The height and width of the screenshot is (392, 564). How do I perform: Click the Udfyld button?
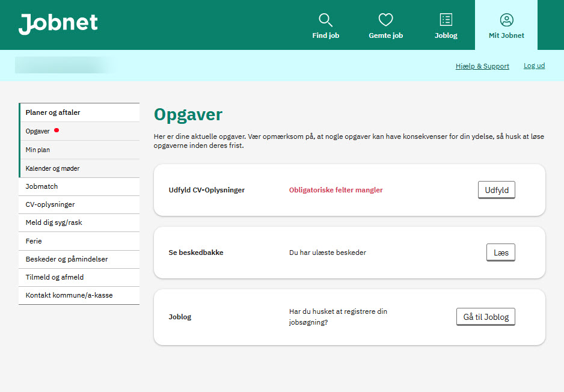point(497,190)
